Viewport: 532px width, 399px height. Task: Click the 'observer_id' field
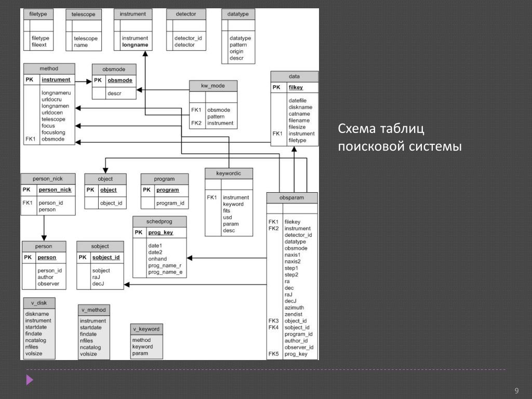point(299,348)
